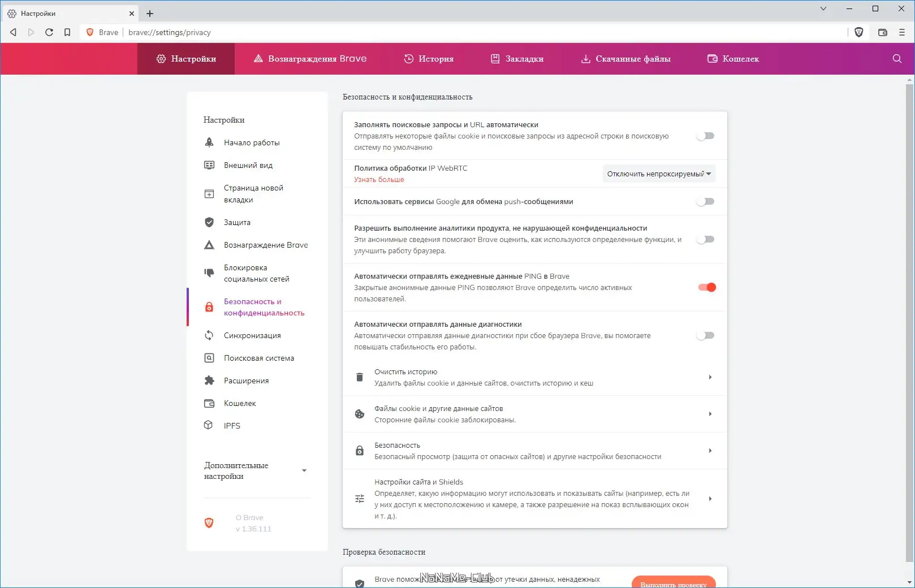Open Скачанные файлы top tab
The width and height of the screenshot is (915, 588).
point(625,59)
